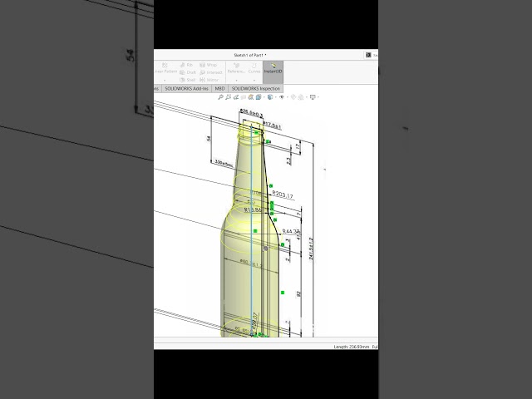Click the search icon in the title bar

coord(368,55)
